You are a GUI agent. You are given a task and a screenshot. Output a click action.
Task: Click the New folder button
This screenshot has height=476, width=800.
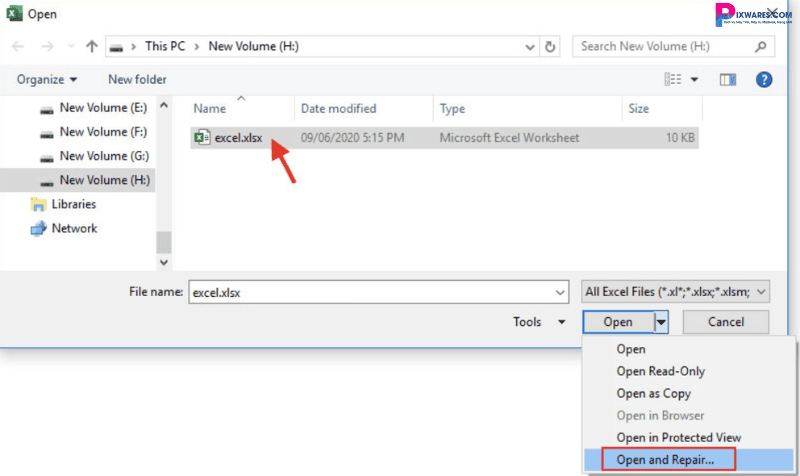click(137, 79)
